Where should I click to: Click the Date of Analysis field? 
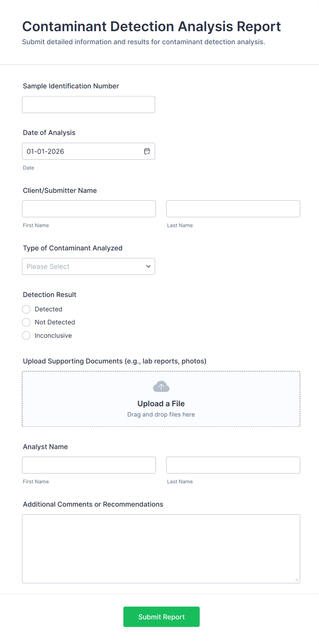coord(82,151)
